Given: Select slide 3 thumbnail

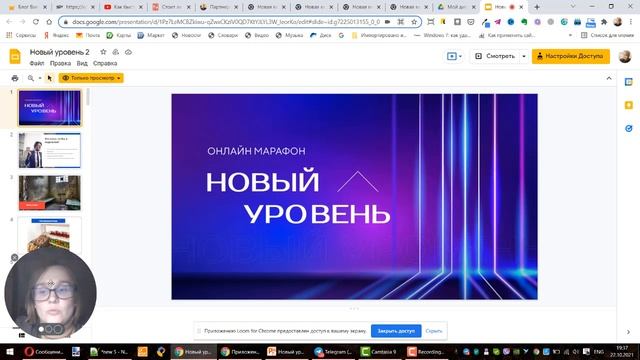Looking at the screenshot, I should click(x=49, y=193).
